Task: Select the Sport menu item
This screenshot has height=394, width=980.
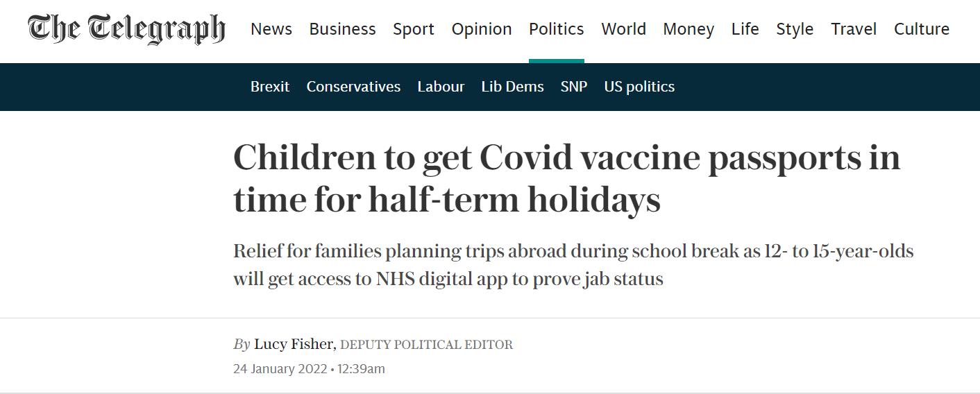Action: (x=414, y=29)
